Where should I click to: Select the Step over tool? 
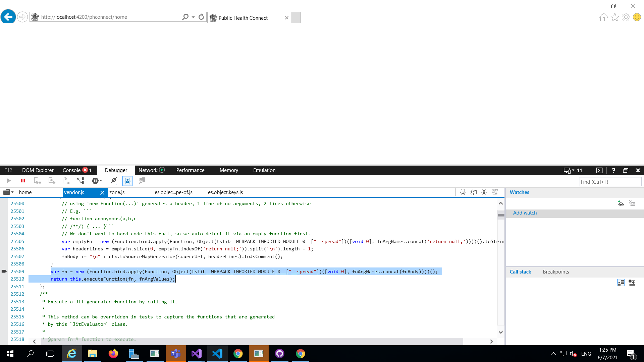(x=52, y=181)
